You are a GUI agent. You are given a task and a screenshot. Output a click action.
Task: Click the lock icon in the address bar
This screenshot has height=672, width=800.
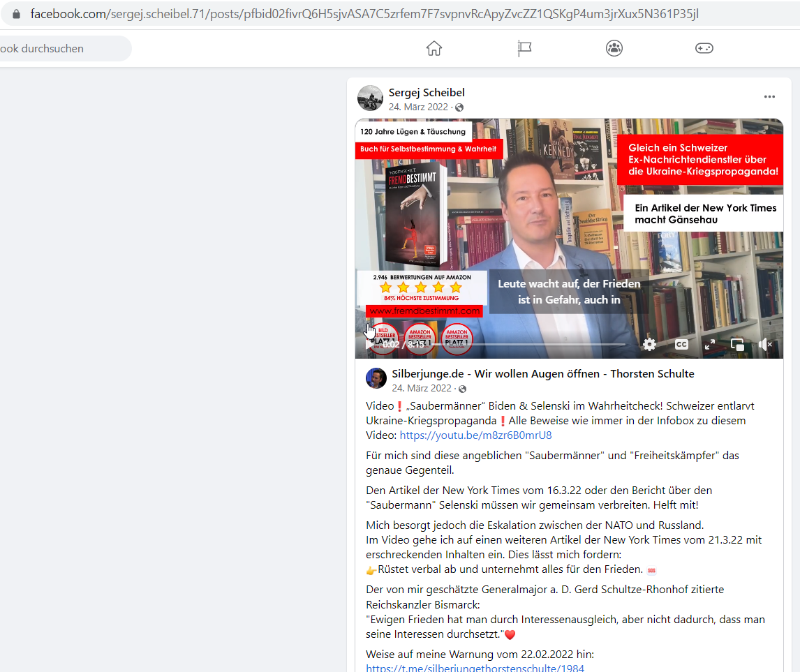(x=16, y=14)
